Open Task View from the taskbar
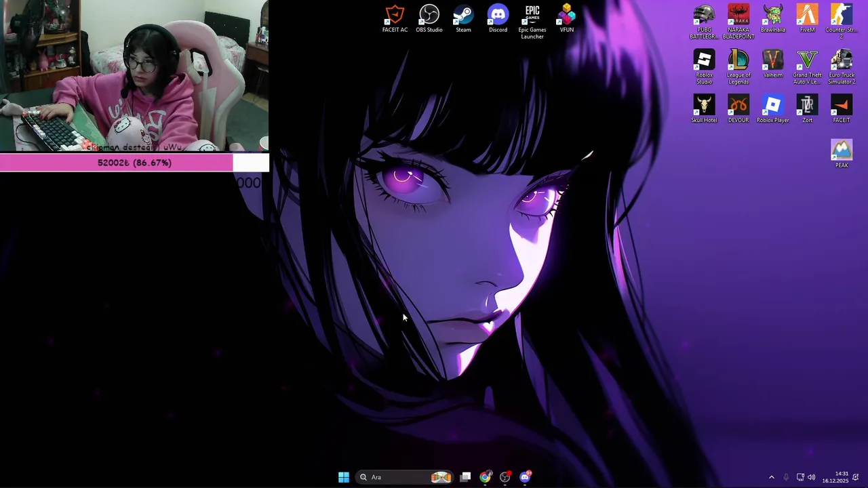 pos(465,477)
